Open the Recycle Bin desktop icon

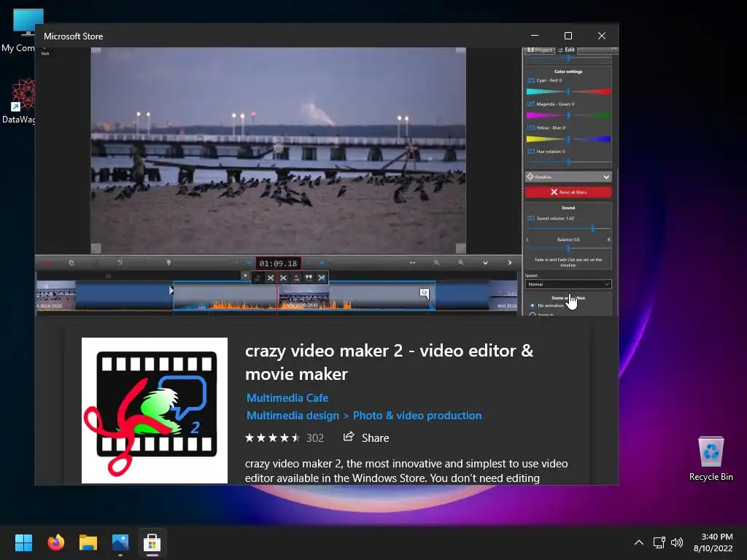point(711,459)
